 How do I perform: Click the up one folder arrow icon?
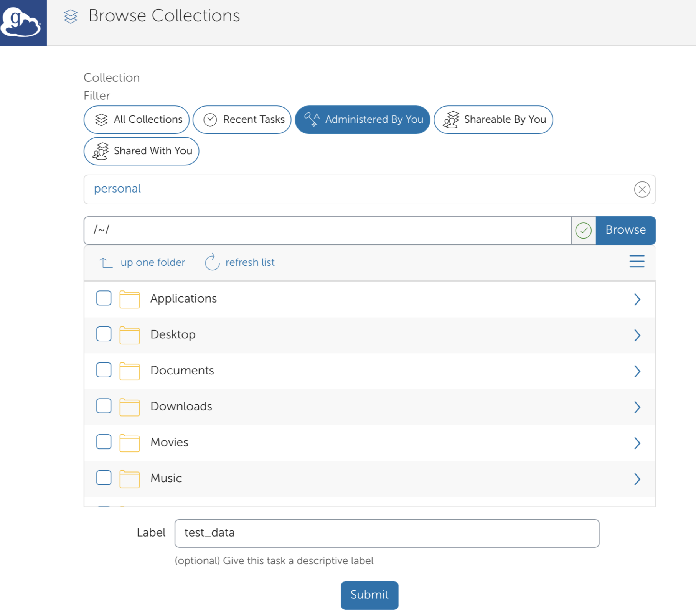pyautogui.click(x=106, y=262)
